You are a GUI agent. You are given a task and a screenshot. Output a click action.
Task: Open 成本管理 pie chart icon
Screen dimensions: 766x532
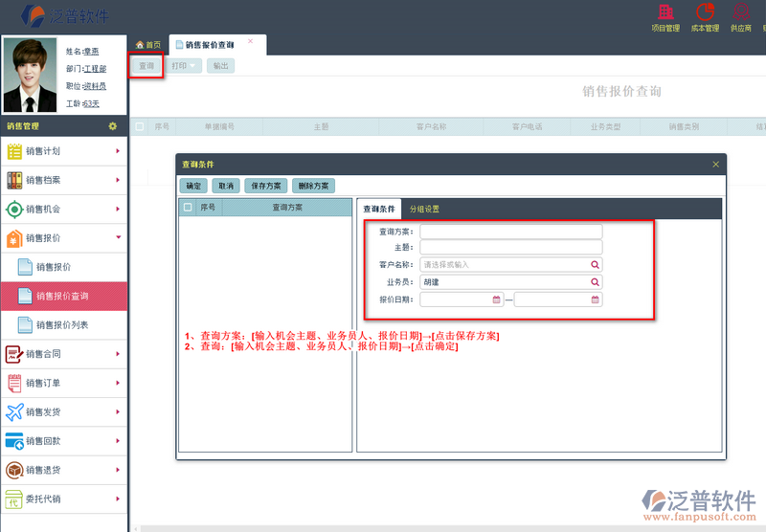click(x=705, y=11)
